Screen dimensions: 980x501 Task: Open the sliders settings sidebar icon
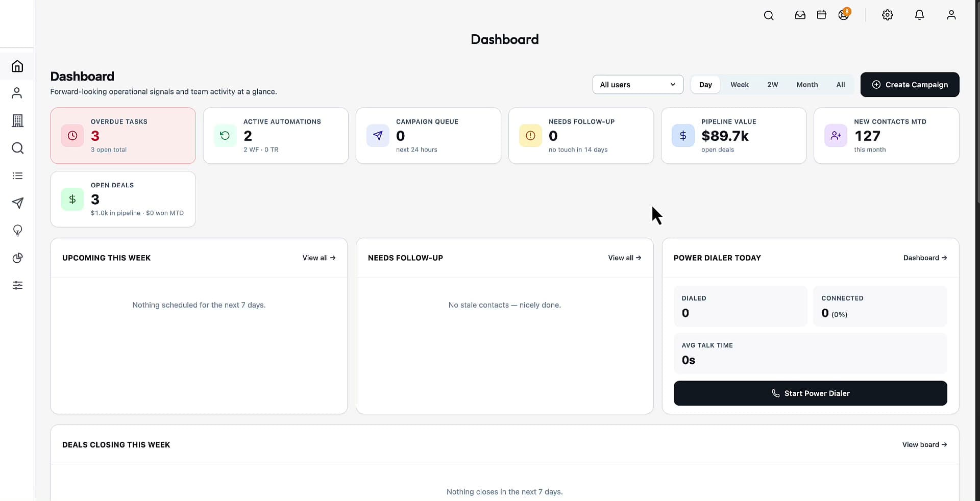(17, 285)
